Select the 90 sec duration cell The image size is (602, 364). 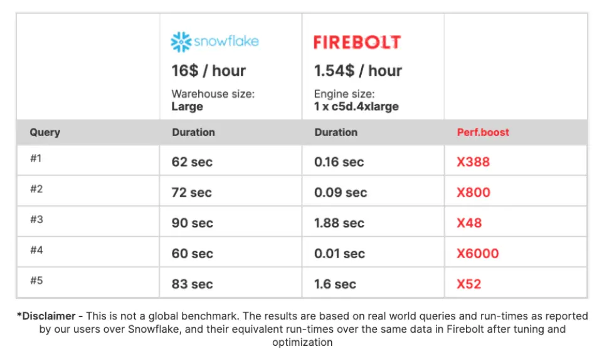tap(192, 223)
